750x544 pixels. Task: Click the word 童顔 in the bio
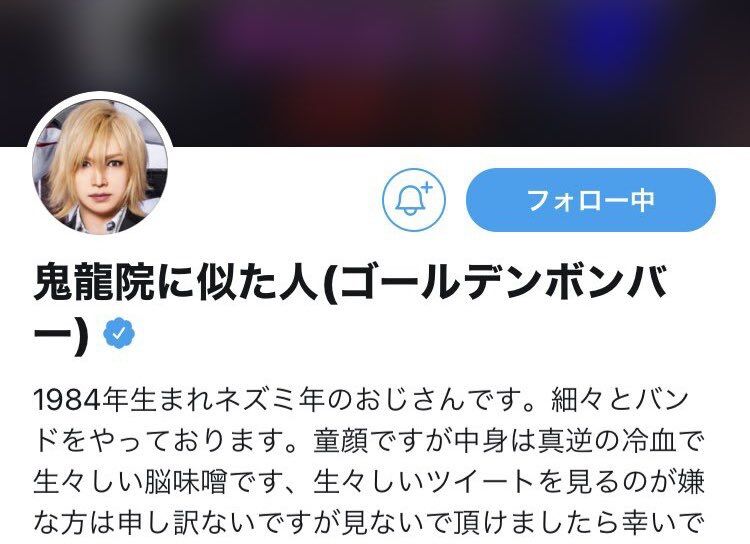point(341,441)
